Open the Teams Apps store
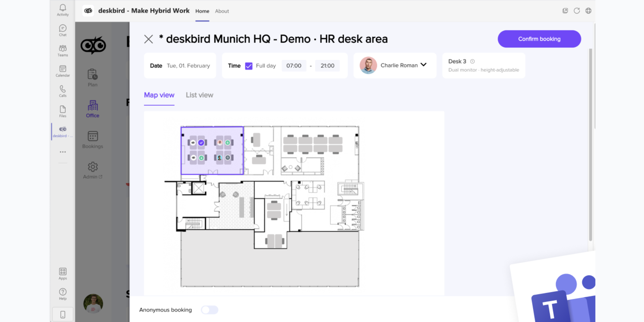The image size is (644, 322). pyautogui.click(x=63, y=274)
